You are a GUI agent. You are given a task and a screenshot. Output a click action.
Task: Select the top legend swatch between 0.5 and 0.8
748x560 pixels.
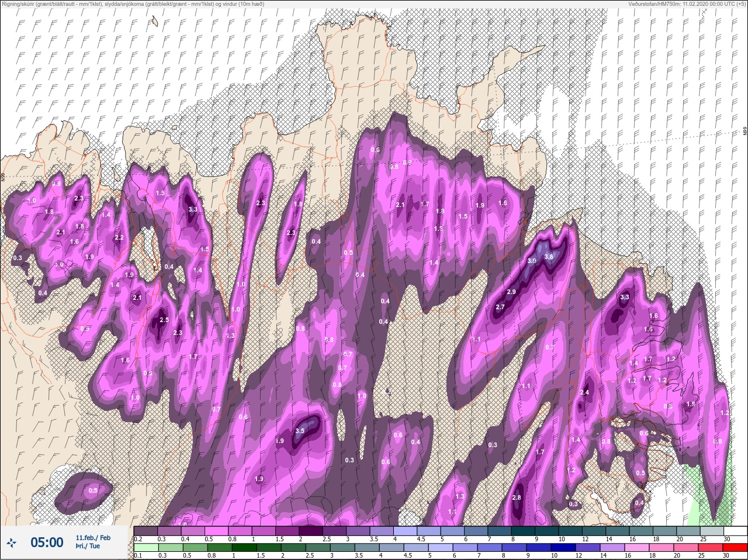tap(217, 531)
